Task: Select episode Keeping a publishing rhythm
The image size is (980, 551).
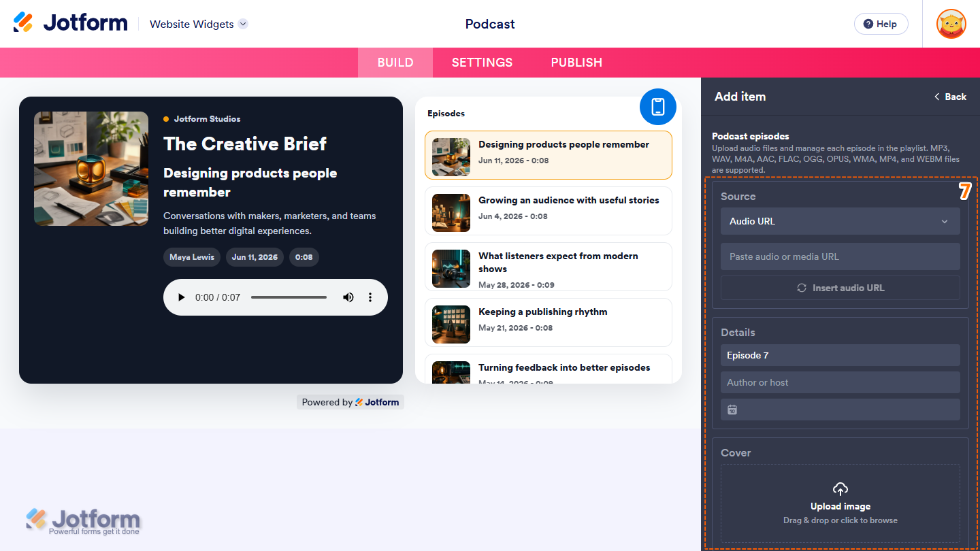Action: click(x=549, y=322)
